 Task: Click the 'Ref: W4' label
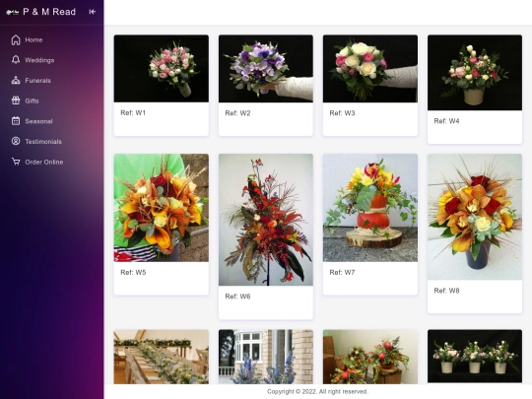tap(446, 121)
